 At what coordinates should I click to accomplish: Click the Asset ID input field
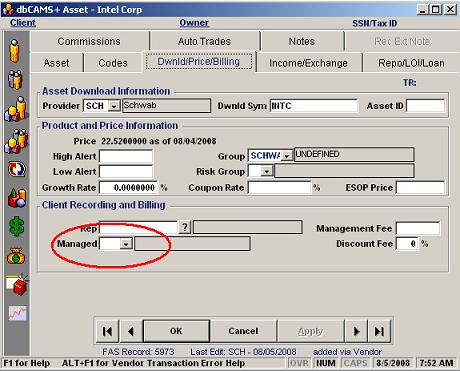coord(425,106)
